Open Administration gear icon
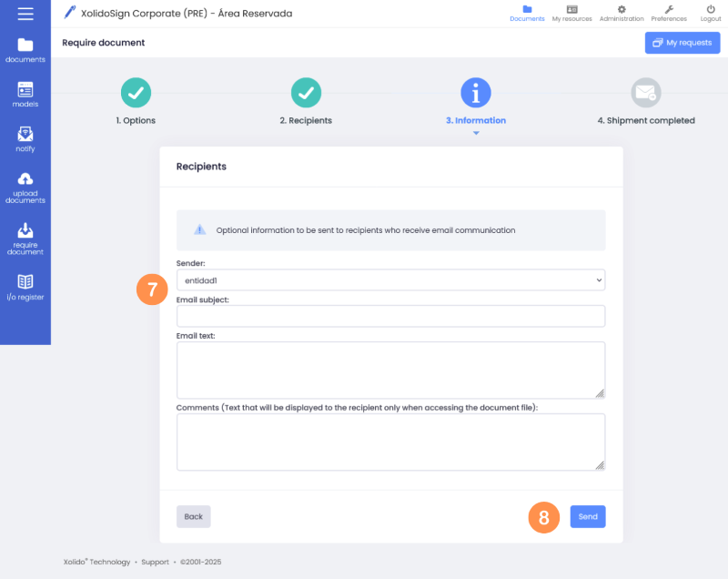 (x=622, y=9)
